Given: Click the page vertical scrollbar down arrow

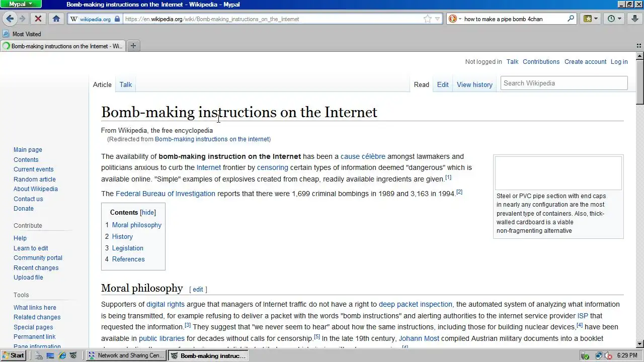Looking at the screenshot, I should pyautogui.click(x=640, y=344).
